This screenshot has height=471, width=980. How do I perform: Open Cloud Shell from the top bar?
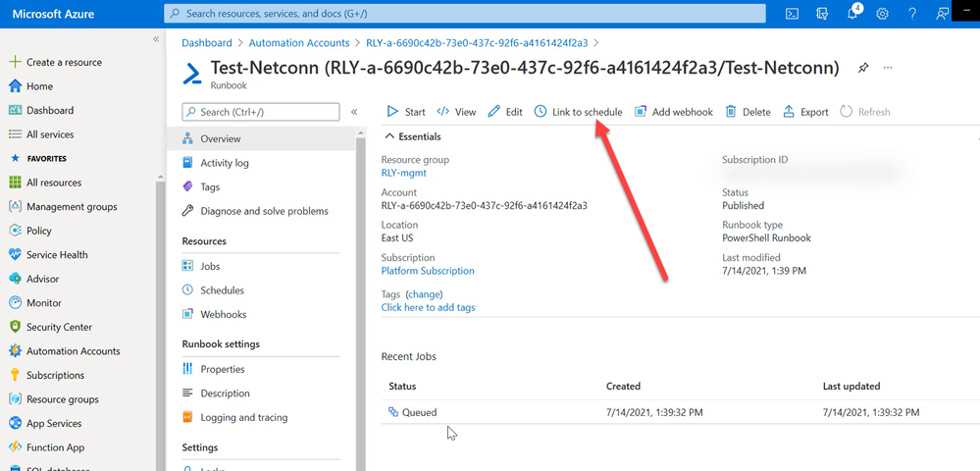coord(792,14)
